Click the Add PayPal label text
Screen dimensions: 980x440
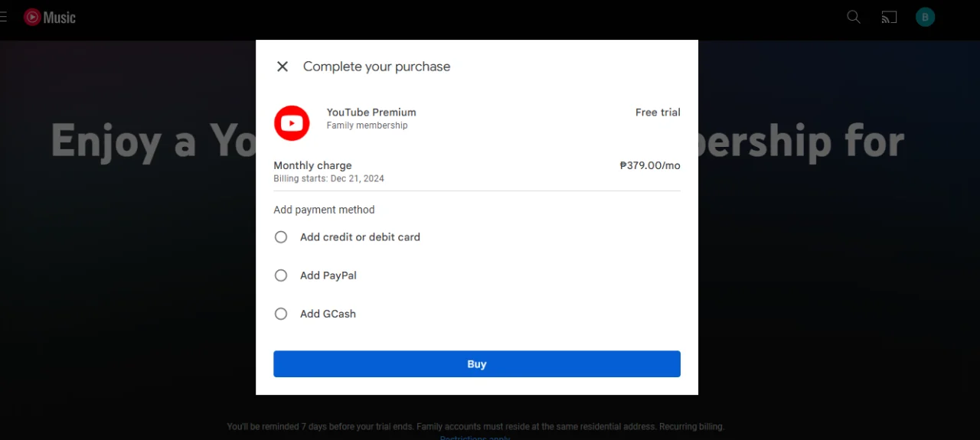tap(328, 275)
